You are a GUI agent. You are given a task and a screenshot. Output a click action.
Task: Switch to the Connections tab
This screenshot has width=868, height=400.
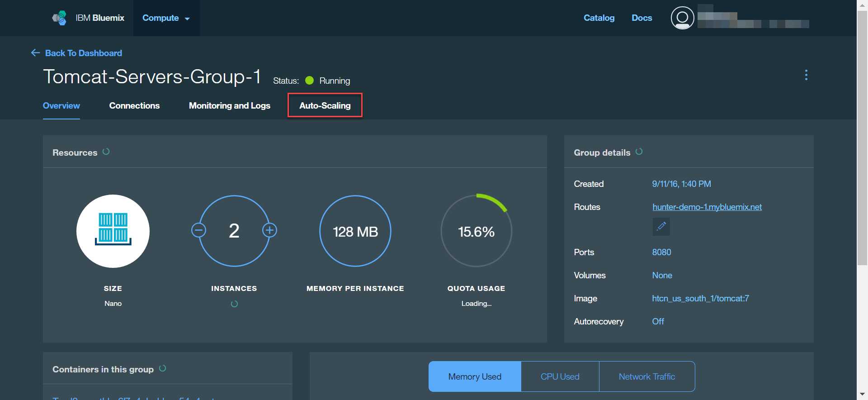click(x=134, y=106)
